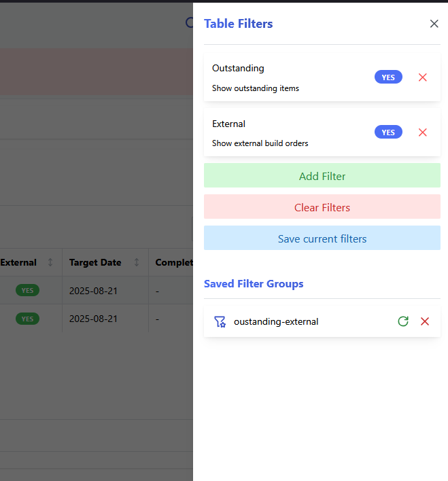Close the Table Filters panel
Viewport: 448px width, 481px height.
point(434,24)
